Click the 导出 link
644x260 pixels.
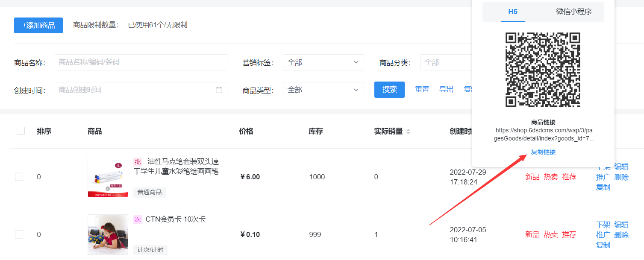click(x=447, y=90)
